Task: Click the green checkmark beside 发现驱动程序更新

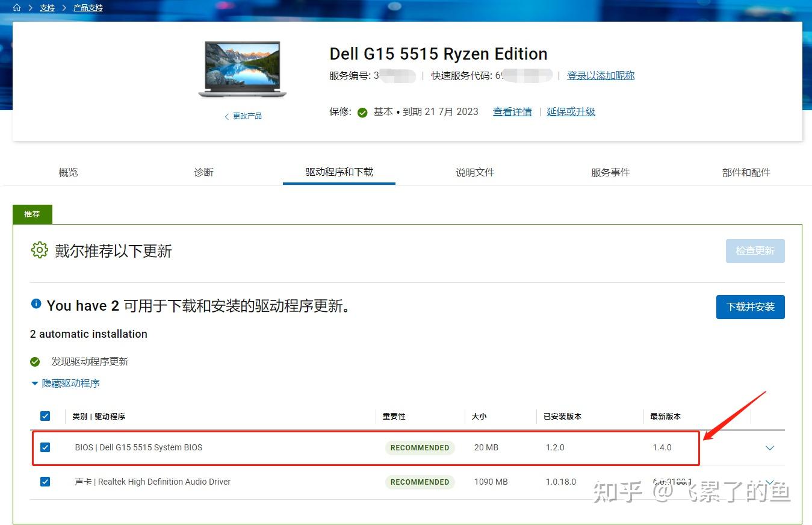Action: (x=35, y=361)
